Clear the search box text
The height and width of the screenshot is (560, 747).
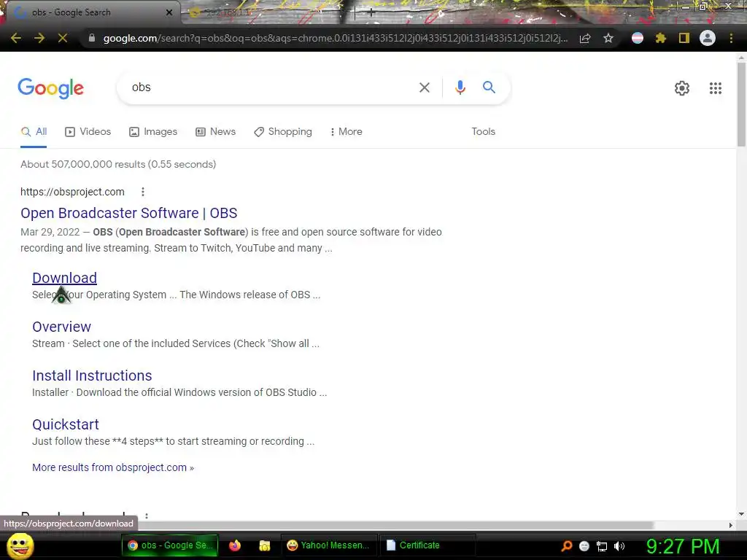[424, 87]
